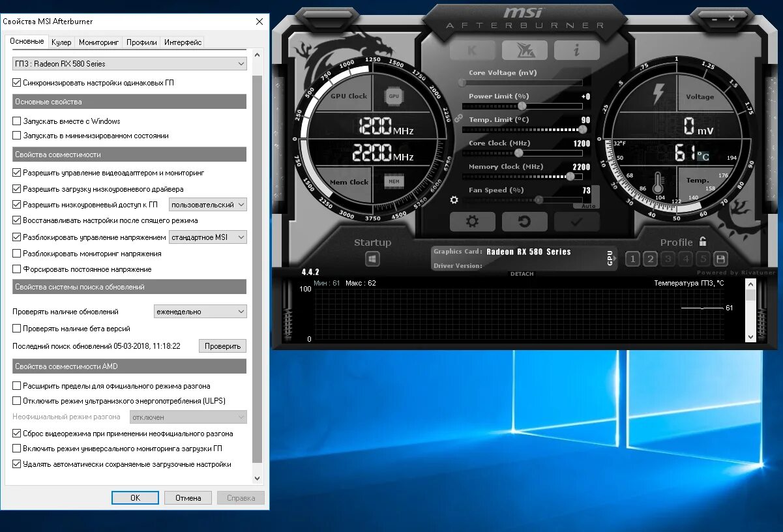Click the Memory Clock slider handle
Image resolution: width=783 pixels, height=532 pixels.
click(570, 177)
